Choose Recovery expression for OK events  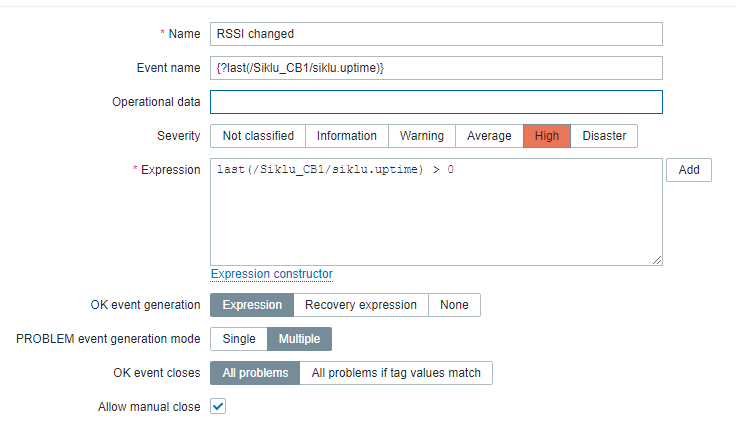(x=361, y=305)
